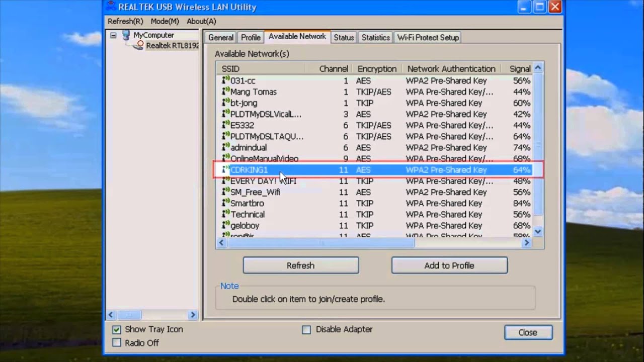This screenshot has height=362, width=644.
Task: Click the Realtek utility title bar icon
Action: 111,7
